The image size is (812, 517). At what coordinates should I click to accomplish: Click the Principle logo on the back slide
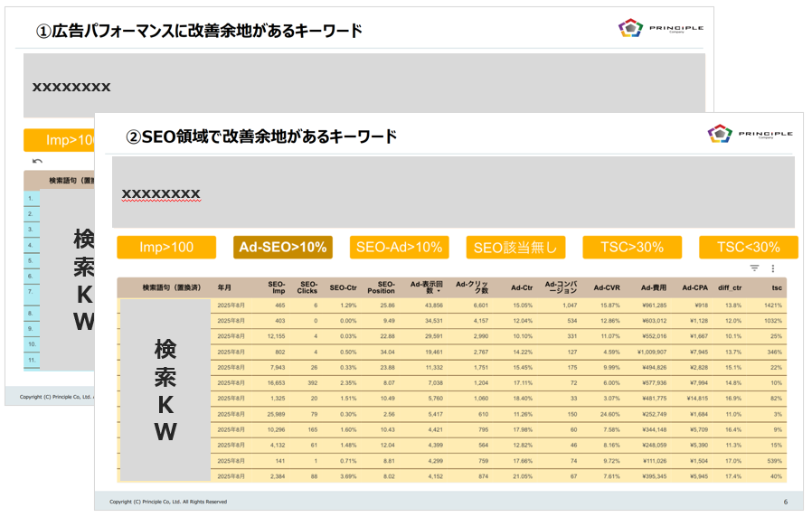(x=661, y=29)
